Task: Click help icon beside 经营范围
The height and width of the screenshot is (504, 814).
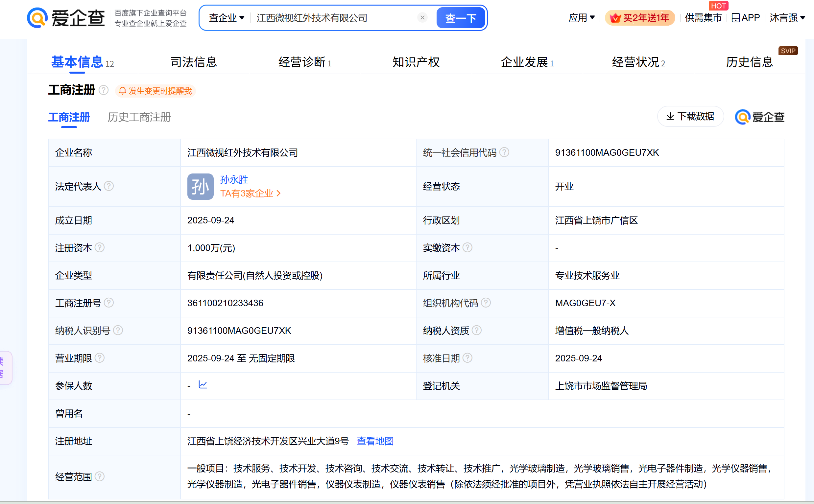Action: (x=99, y=476)
